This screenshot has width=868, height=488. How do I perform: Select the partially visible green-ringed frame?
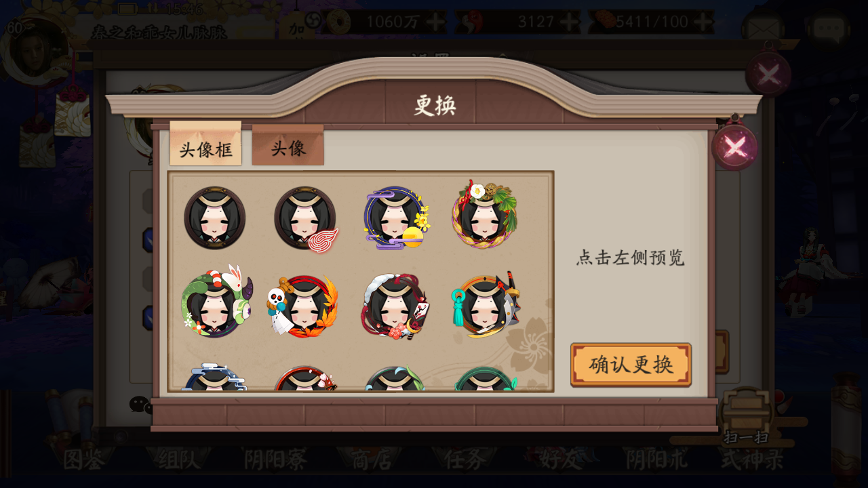486,379
